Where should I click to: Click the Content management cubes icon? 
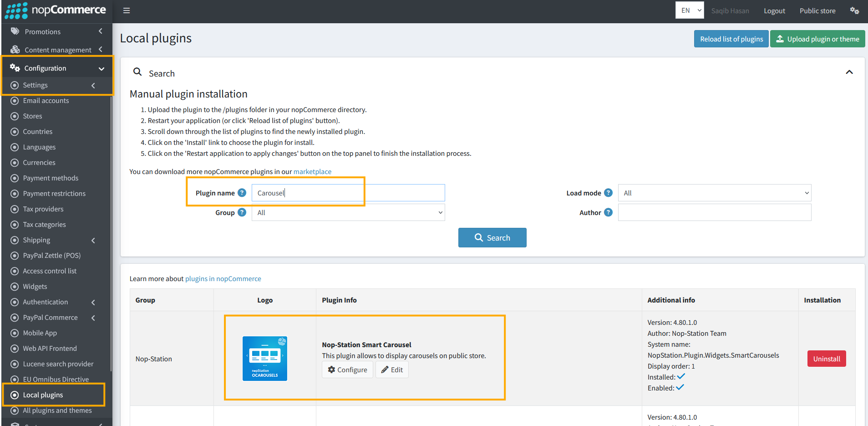point(15,50)
